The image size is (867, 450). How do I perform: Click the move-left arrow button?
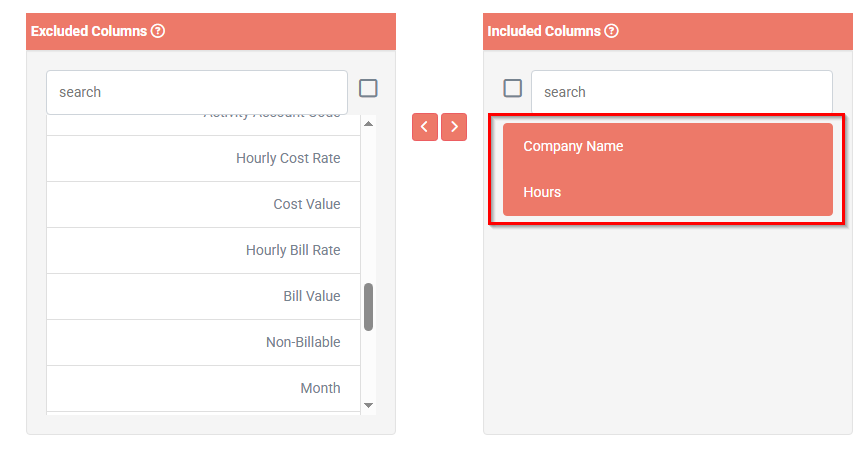click(x=425, y=127)
